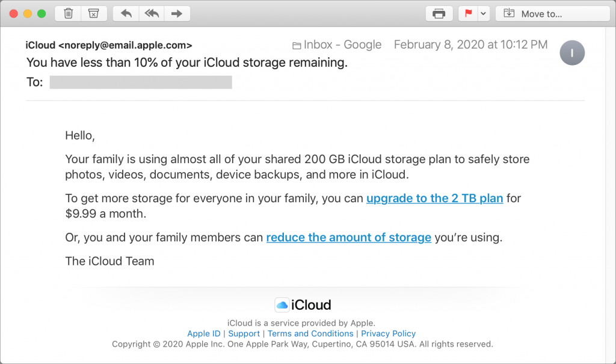Click the Reply arrow icon
Image resolution: width=616 pixels, height=364 pixels.
click(126, 13)
